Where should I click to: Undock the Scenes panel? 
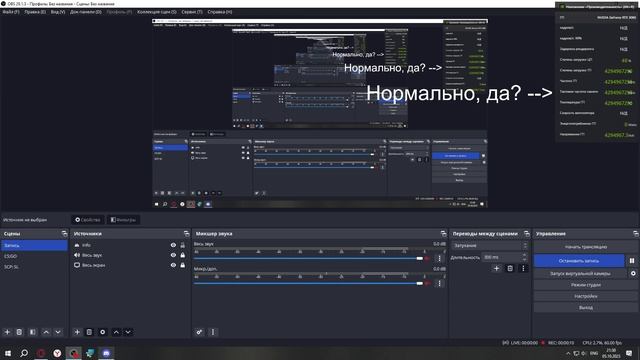64,233
